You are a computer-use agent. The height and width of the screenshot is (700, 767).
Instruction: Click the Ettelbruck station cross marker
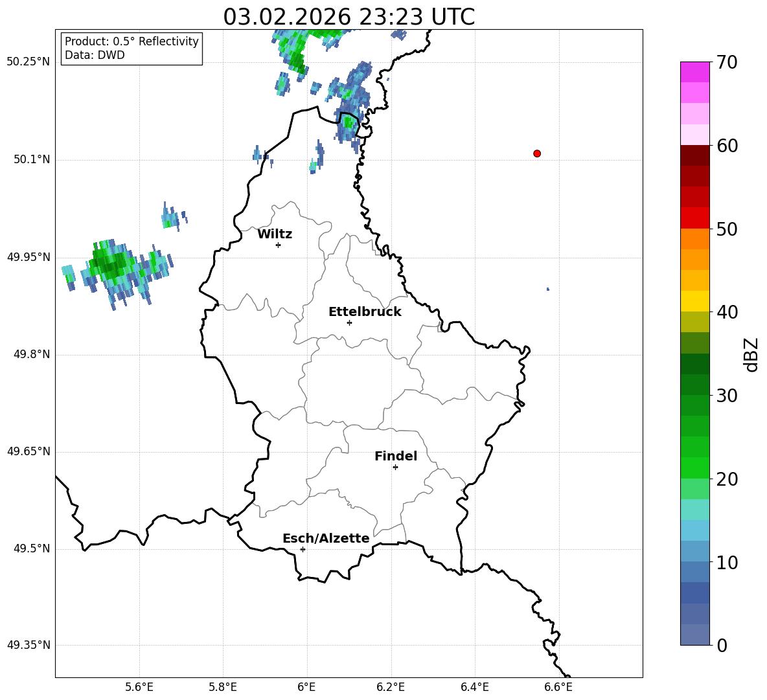[349, 322]
